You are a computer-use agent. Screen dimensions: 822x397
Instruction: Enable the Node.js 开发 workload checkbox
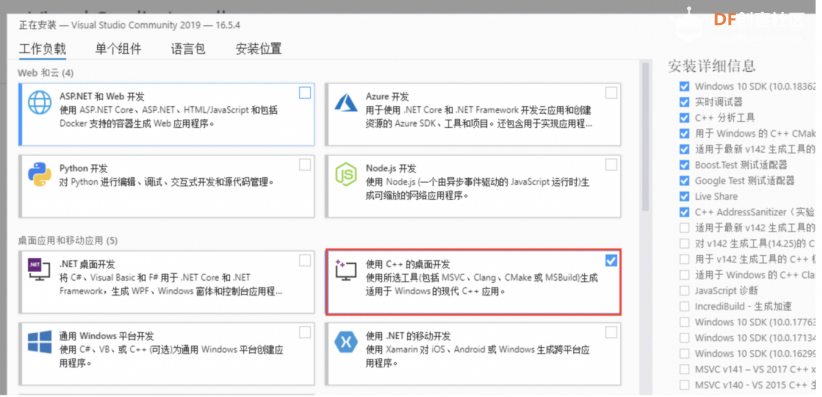click(611, 165)
